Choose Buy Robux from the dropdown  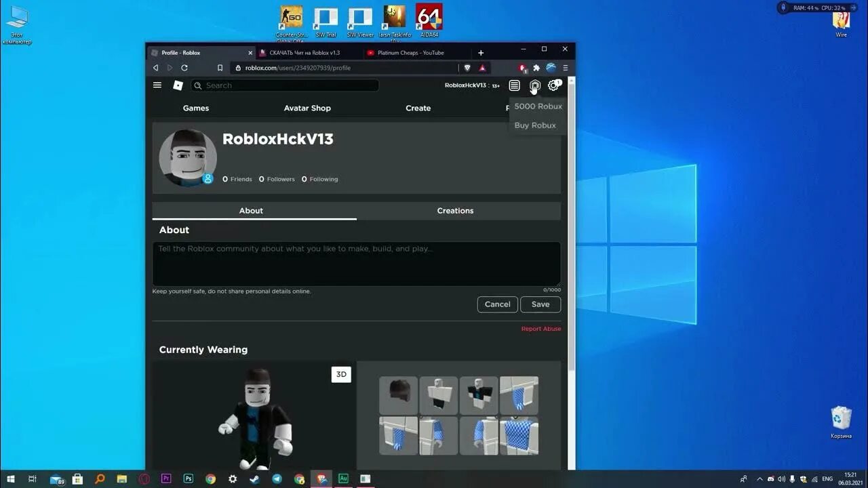(x=535, y=125)
